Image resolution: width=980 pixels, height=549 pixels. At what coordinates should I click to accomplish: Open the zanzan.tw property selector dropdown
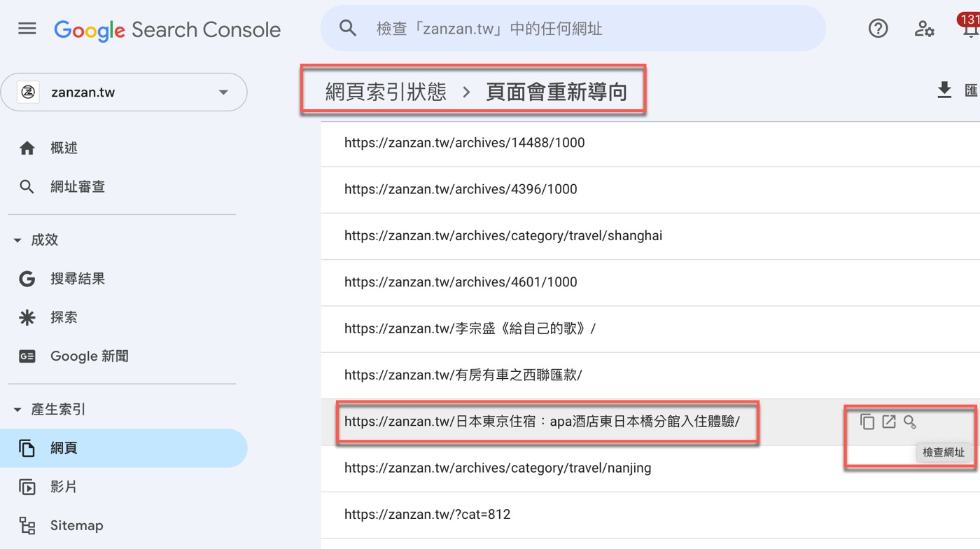coord(124,92)
